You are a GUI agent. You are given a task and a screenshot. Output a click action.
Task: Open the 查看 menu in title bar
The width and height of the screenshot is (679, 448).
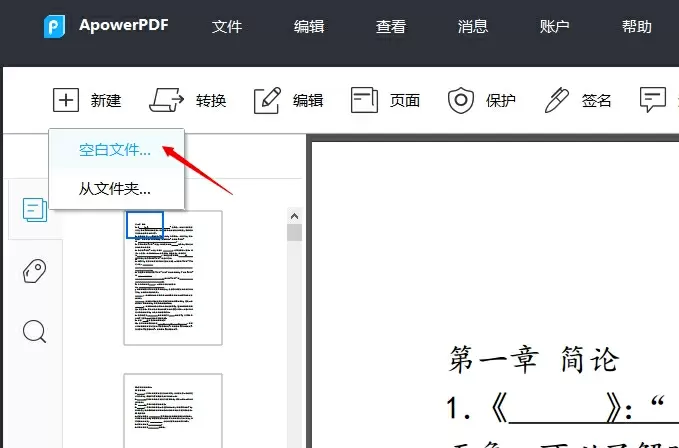tap(391, 27)
